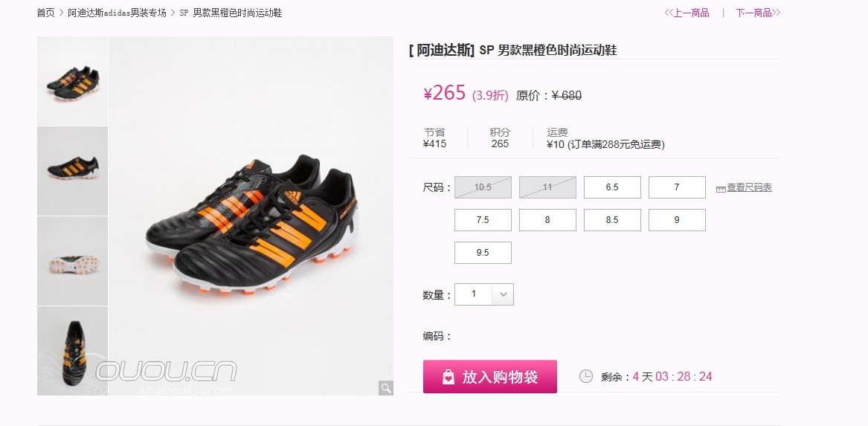Choose size 7 option
The width and height of the screenshot is (868, 426).
(x=677, y=187)
